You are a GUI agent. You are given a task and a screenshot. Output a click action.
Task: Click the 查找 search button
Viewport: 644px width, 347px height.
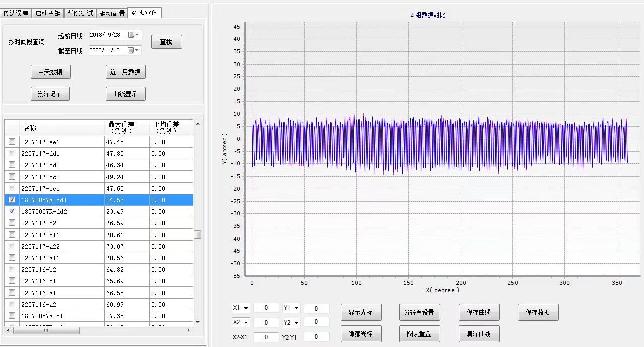point(166,42)
